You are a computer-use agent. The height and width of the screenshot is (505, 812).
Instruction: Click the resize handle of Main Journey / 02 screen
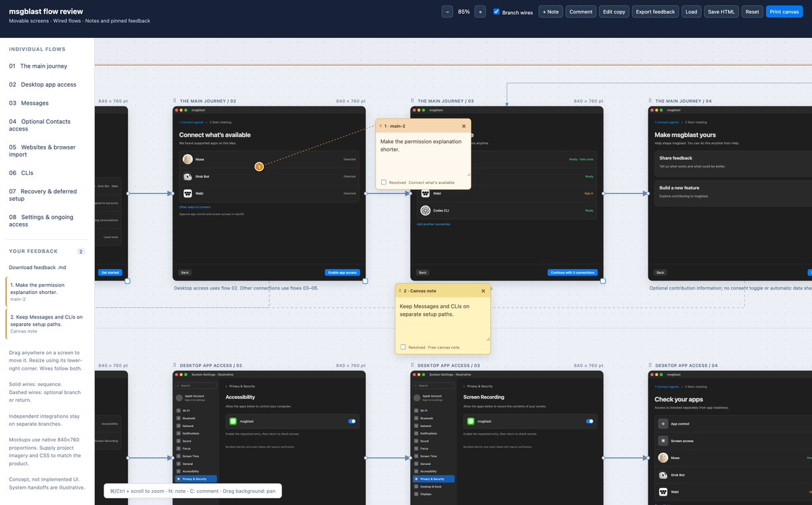coord(365,281)
